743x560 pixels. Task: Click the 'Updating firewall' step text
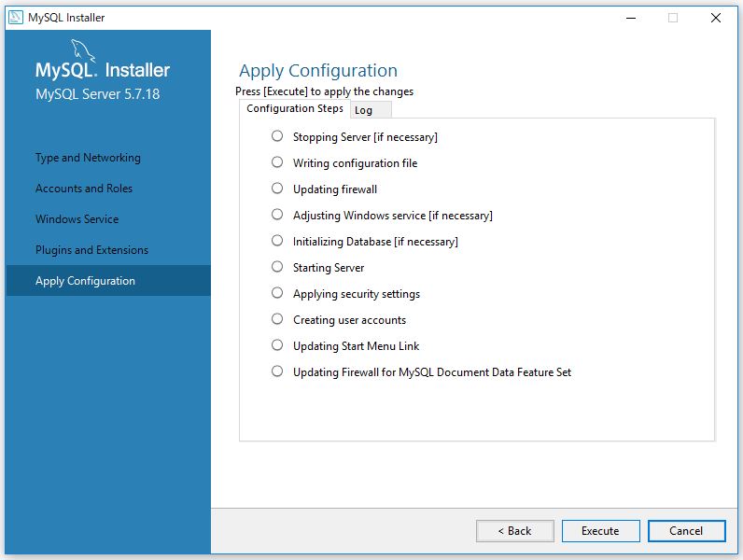[335, 189]
